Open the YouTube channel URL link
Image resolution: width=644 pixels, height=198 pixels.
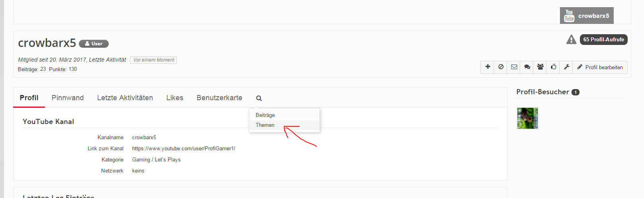(184, 149)
